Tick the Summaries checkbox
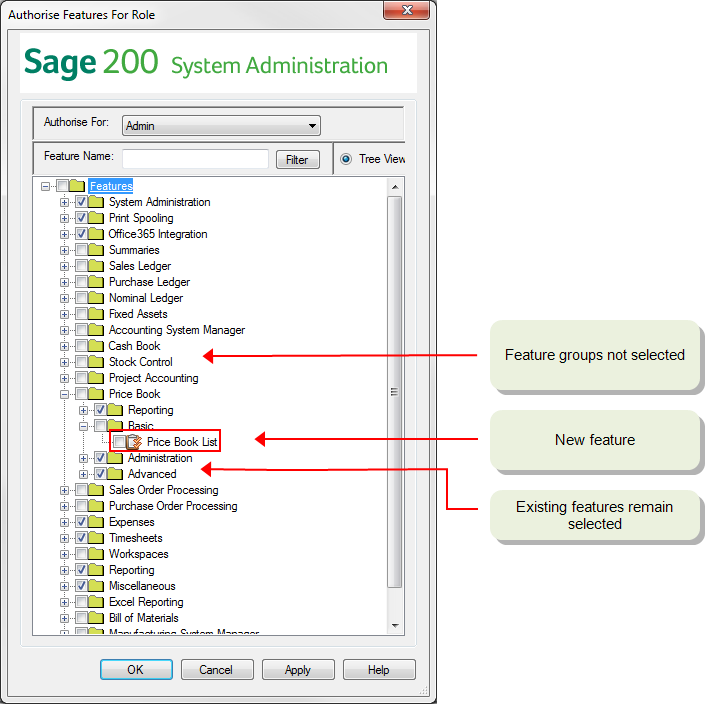The height and width of the screenshot is (704, 715). [x=82, y=249]
